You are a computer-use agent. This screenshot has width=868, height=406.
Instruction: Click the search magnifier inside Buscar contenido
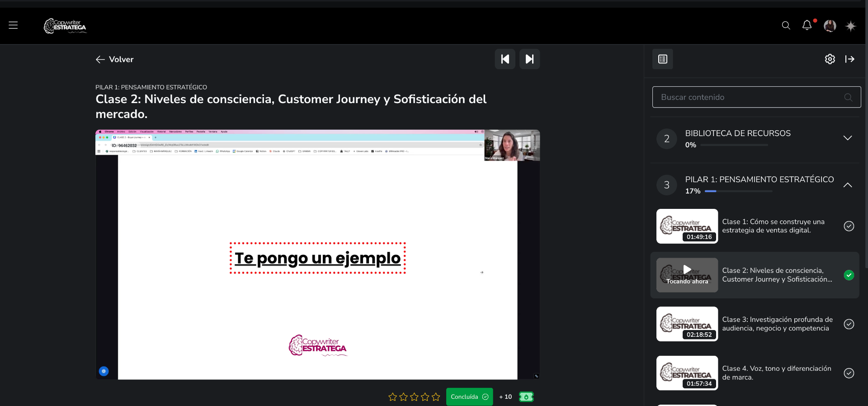pos(848,97)
